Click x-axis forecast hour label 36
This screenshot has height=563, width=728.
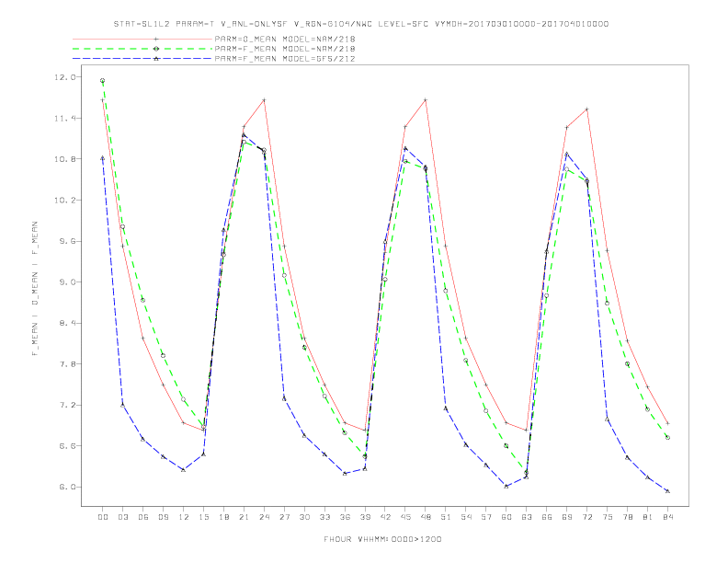coord(345,517)
